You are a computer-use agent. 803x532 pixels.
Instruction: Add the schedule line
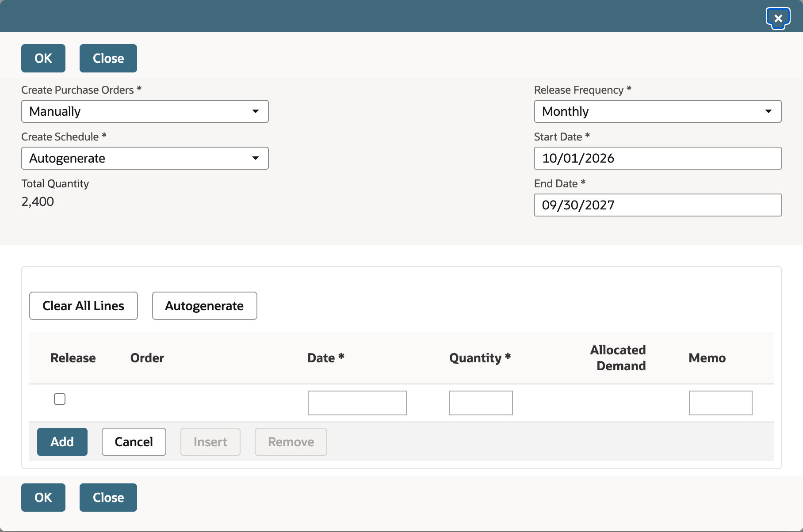pyautogui.click(x=62, y=442)
